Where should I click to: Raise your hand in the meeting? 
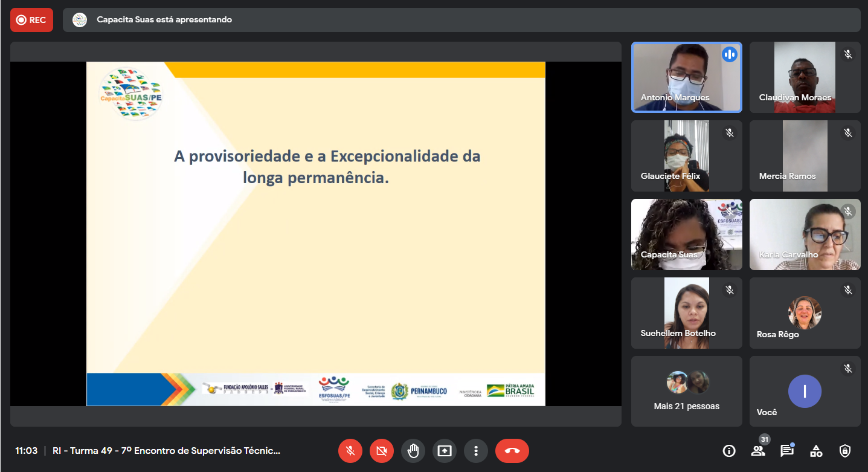413,451
